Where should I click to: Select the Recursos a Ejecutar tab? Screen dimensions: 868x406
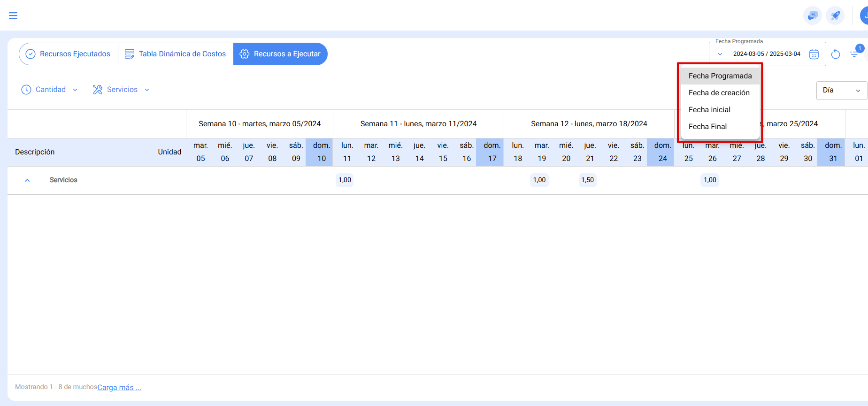coord(280,54)
